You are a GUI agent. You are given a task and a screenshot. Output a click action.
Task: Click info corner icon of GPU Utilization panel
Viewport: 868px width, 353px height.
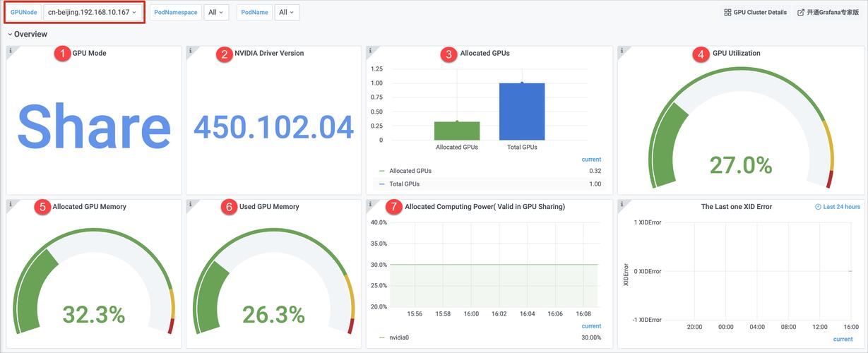[622, 50]
